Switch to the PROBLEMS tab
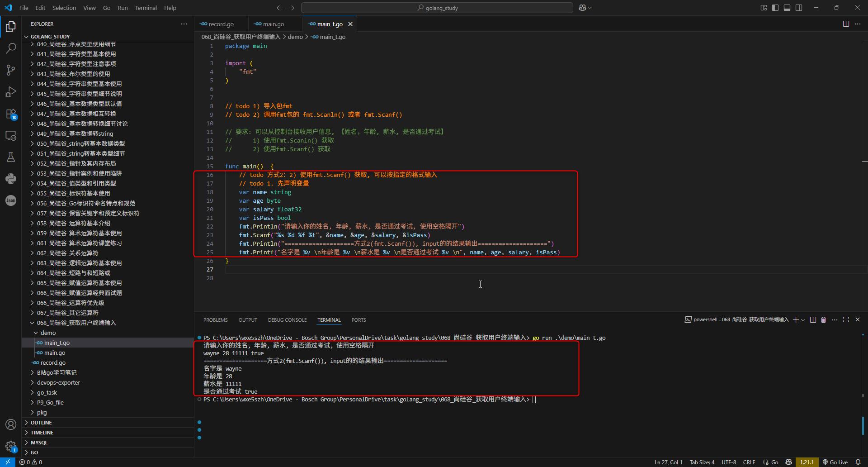Image resolution: width=868 pixels, height=467 pixels. pos(216,320)
